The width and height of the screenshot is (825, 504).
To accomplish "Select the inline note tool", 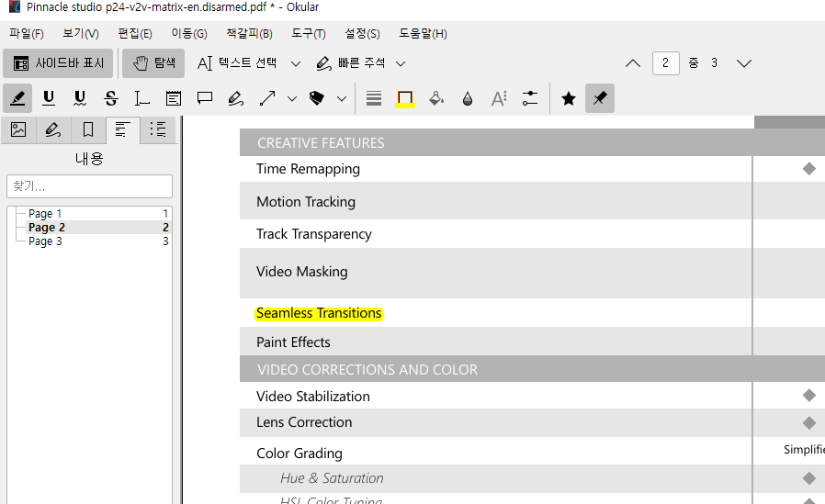I will tap(173, 98).
